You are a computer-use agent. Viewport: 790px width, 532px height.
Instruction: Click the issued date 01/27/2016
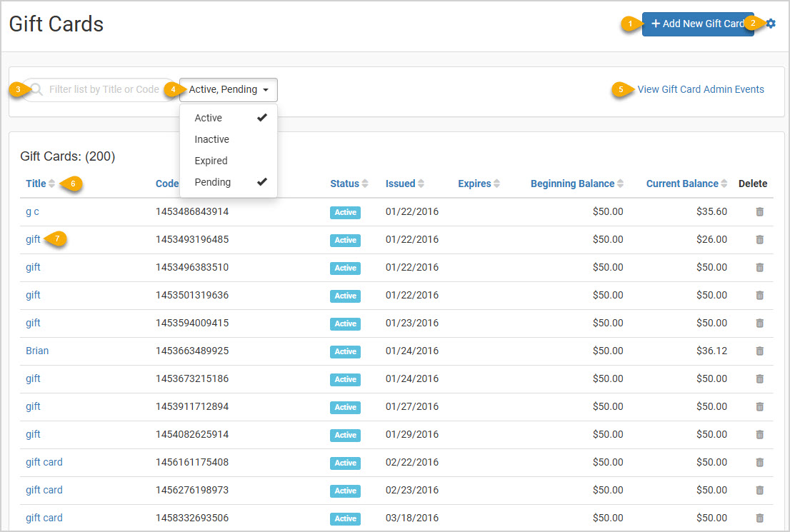click(x=412, y=406)
